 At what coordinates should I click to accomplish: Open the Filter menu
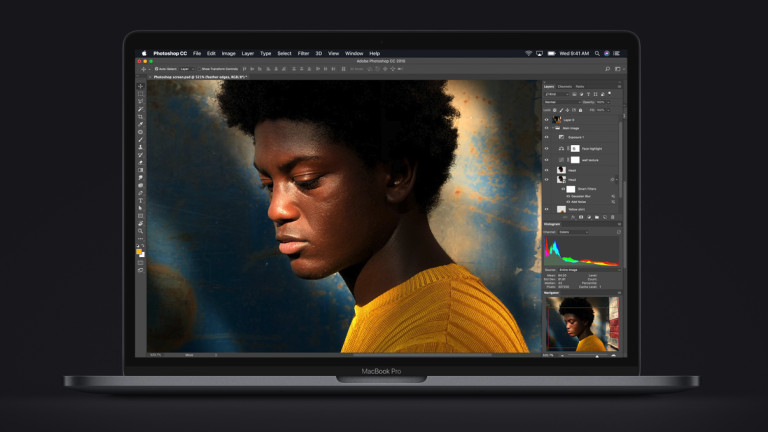tap(303, 53)
